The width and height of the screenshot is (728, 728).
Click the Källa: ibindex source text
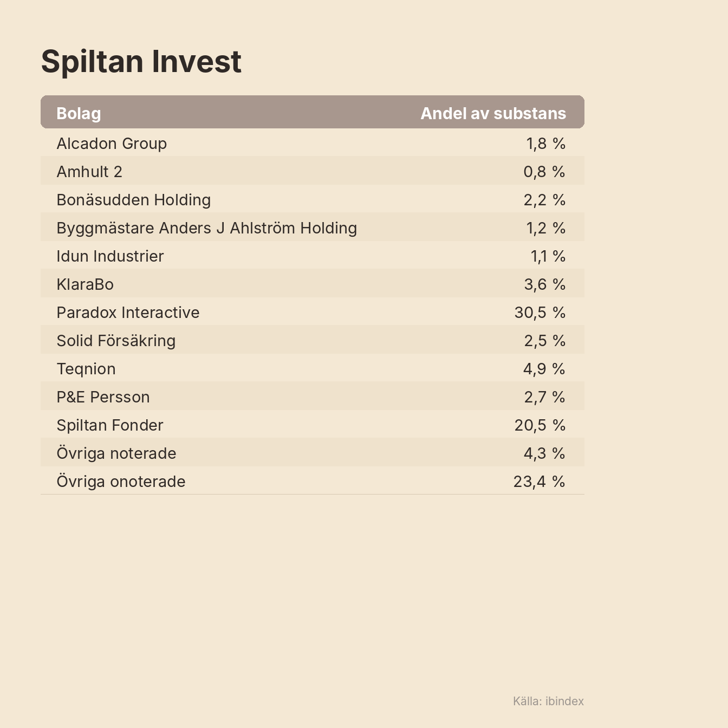(549, 701)
